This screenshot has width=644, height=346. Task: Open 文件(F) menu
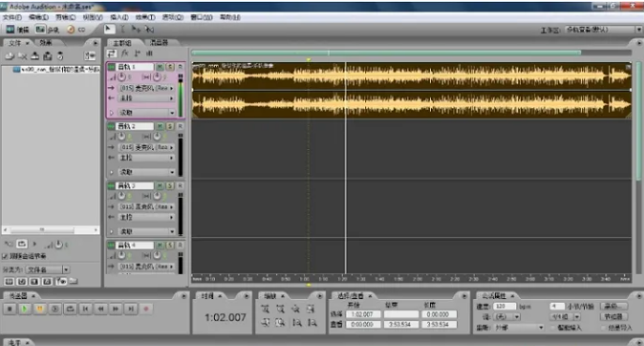(x=12, y=17)
